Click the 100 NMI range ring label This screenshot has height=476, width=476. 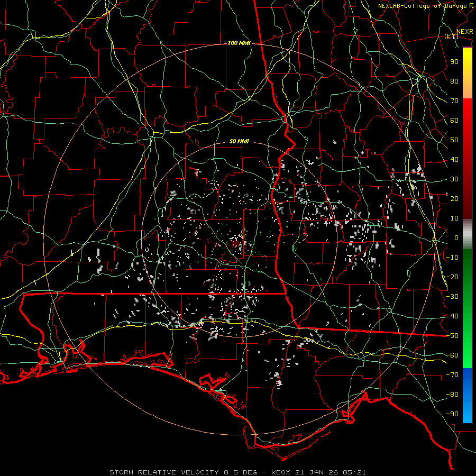click(x=239, y=43)
